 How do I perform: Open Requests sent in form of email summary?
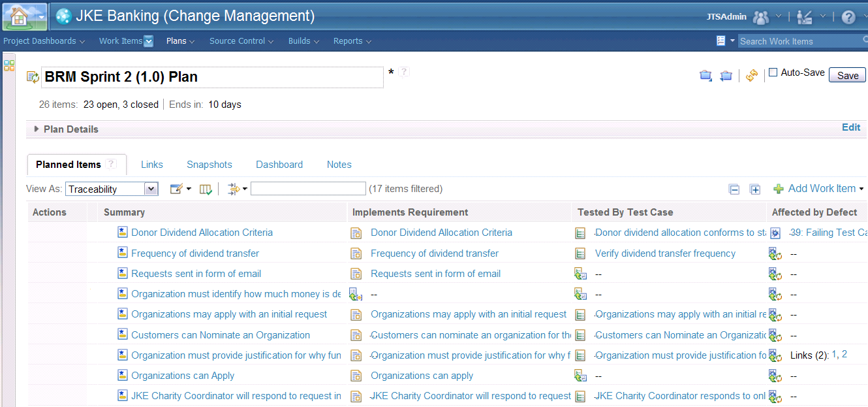(196, 274)
